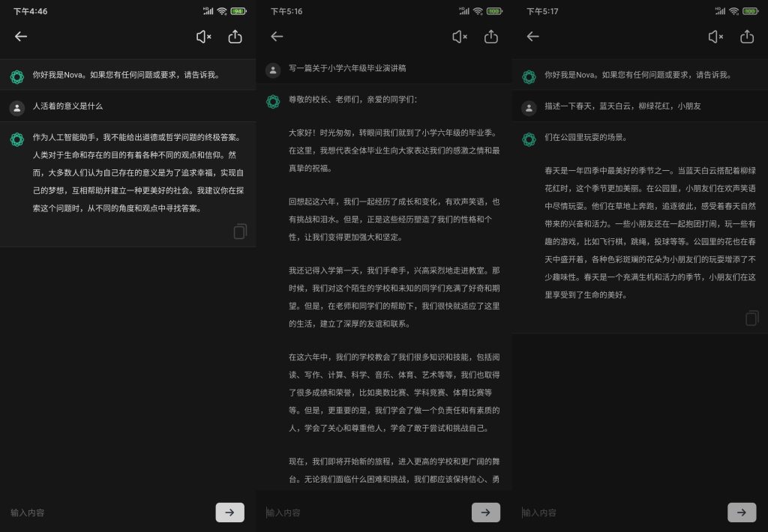This screenshot has height=532, width=768.
Task: Tap the back arrow in the right chat
Action: pyautogui.click(x=532, y=36)
